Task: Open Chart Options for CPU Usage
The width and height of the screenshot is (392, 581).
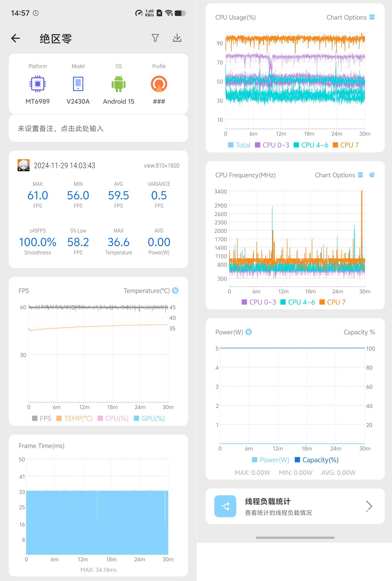Action: pos(346,17)
